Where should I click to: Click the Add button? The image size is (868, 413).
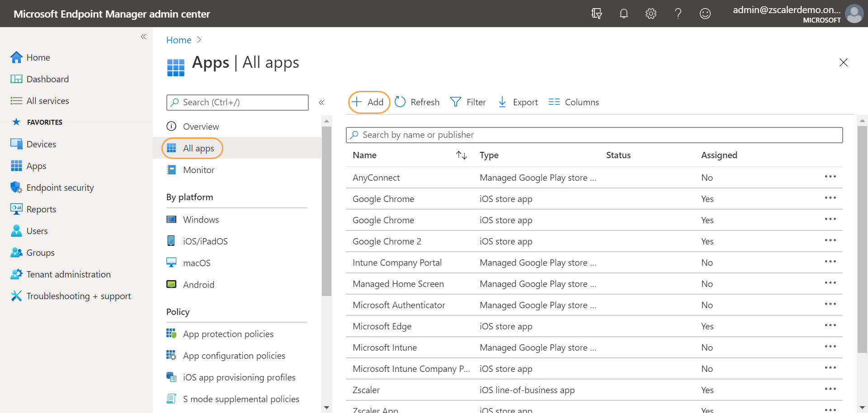tap(368, 102)
